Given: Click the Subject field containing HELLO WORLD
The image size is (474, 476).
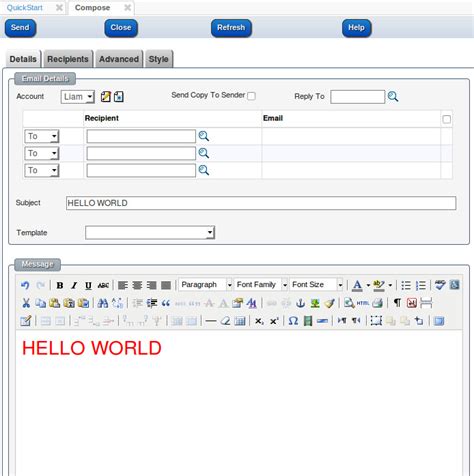Looking at the screenshot, I should pos(261,203).
